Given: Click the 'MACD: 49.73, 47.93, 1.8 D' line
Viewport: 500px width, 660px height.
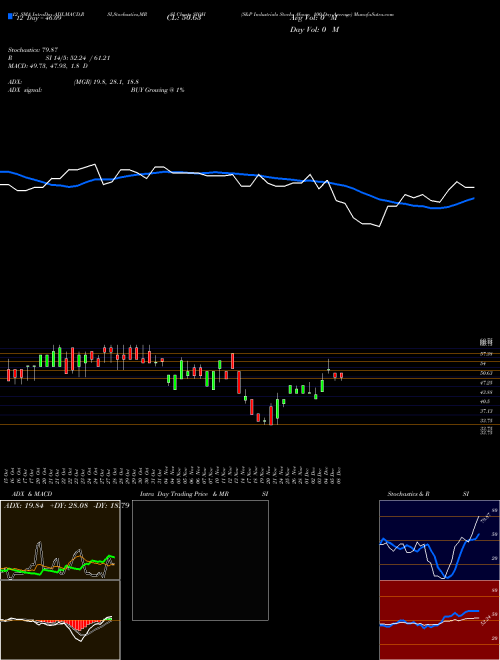Looking at the screenshot, I should (48, 66).
